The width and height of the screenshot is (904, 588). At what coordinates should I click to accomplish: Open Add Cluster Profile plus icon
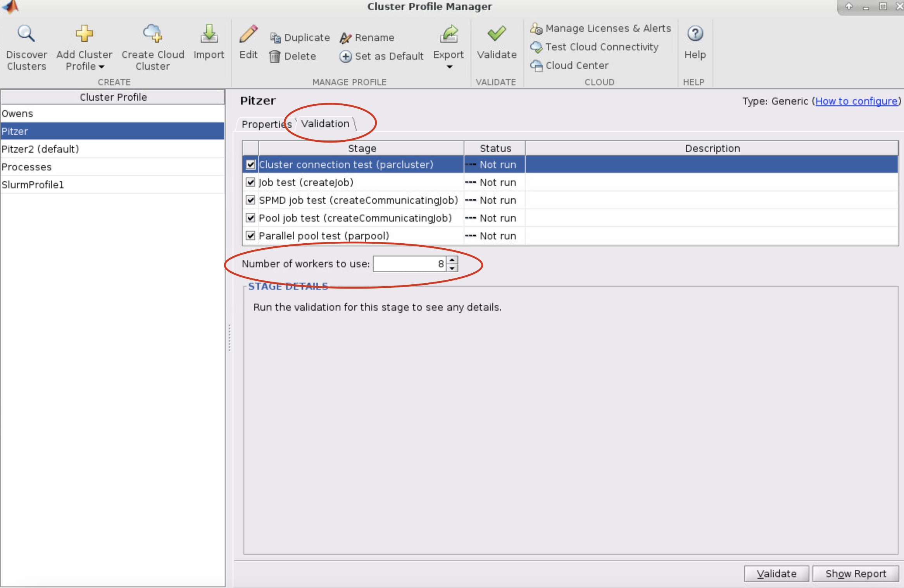coord(84,34)
